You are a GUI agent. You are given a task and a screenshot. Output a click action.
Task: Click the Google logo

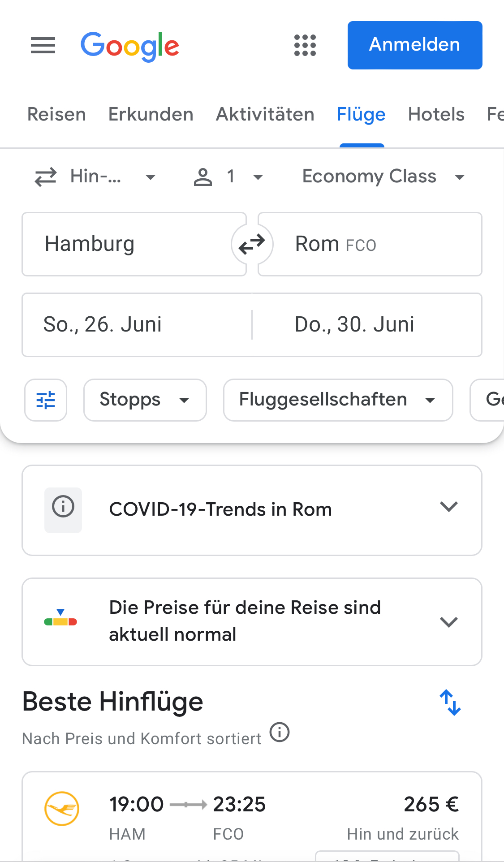click(x=130, y=46)
